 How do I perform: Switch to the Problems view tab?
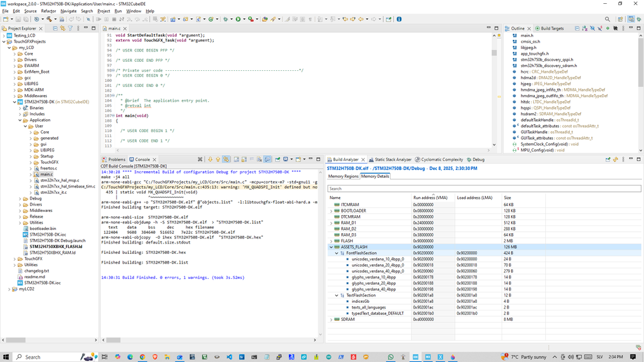point(113,159)
